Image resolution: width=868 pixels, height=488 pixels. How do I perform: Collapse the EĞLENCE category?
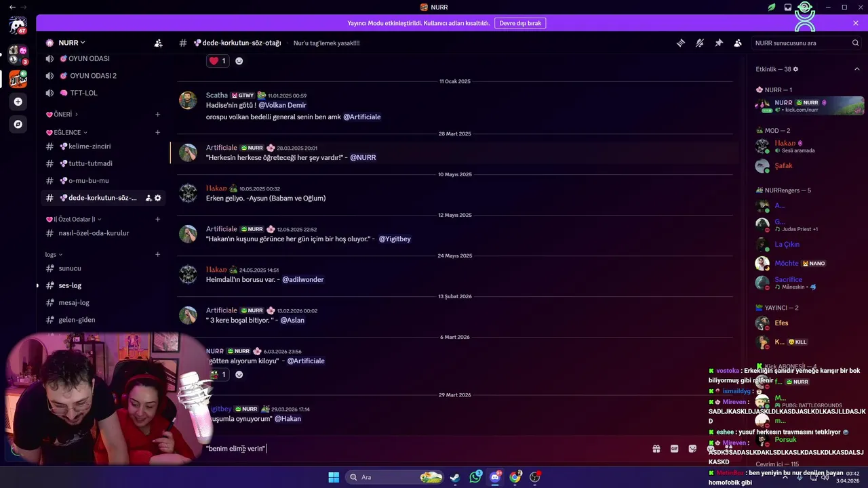pyautogui.click(x=66, y=132)
